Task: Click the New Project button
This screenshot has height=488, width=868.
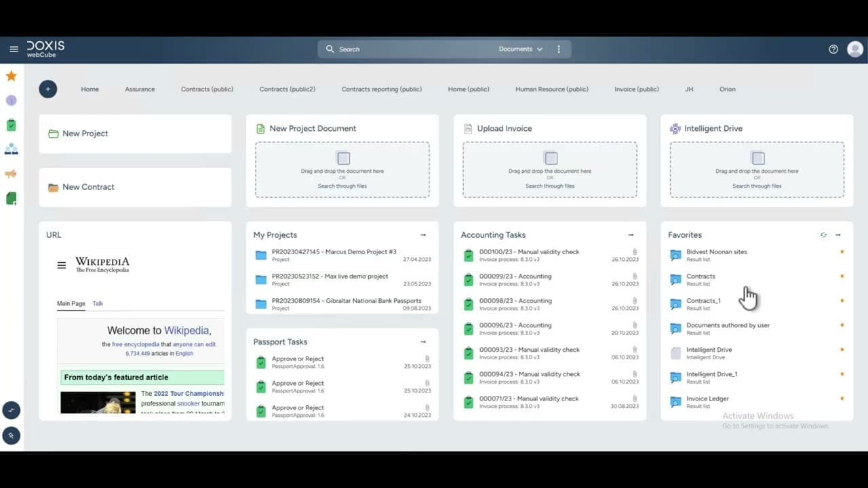Action: pos(135,134)
